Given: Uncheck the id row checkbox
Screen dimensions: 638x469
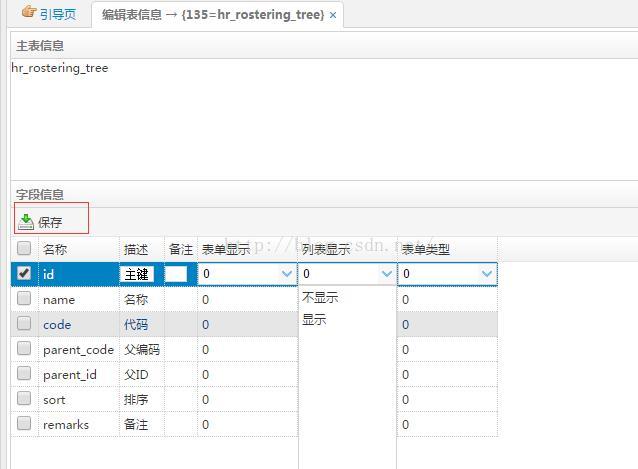Looking at the screenshot, I should pos(24,273).
